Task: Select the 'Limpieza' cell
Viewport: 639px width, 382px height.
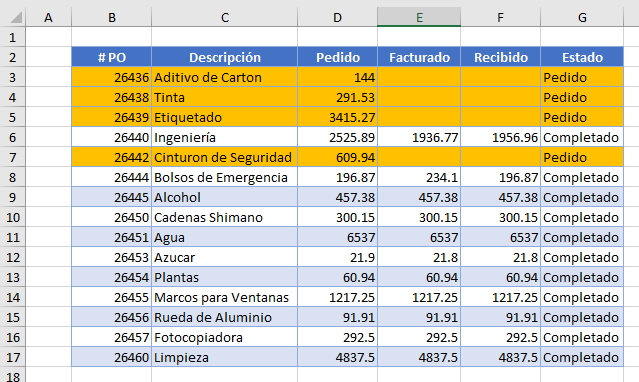Action: [x=225, y=357]
